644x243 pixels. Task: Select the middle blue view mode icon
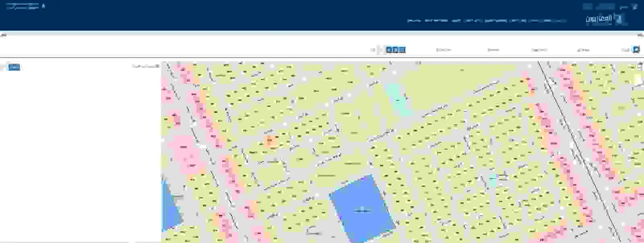tap(396, 50)
